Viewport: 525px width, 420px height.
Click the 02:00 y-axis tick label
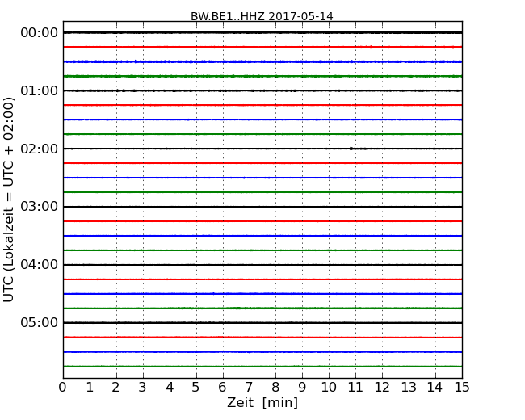point(40,149)
